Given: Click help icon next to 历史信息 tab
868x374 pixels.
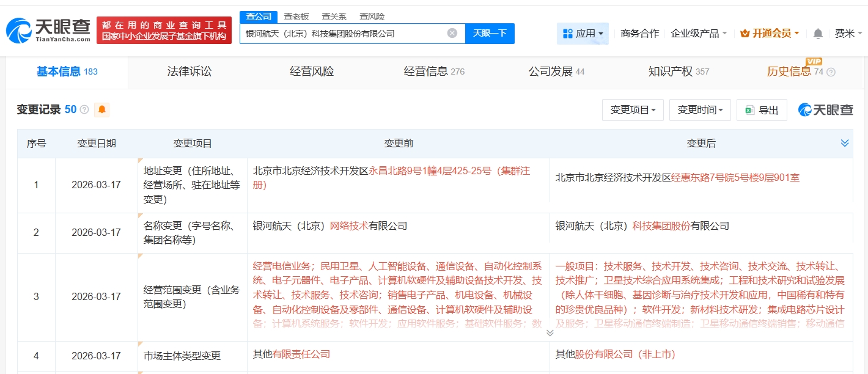Looking at the screenshot, I should (x=831, y=72).
